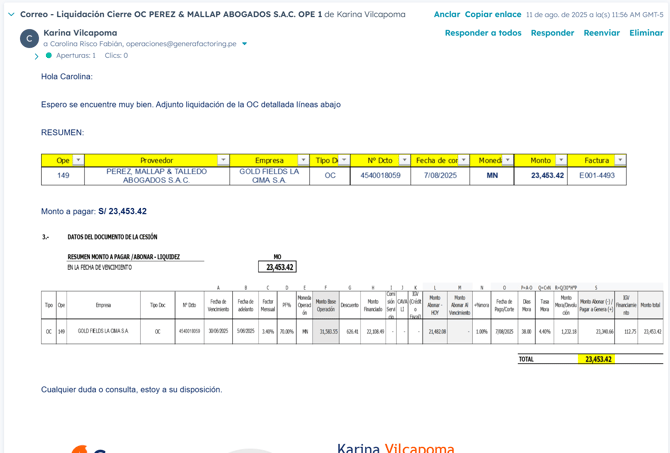
Task: Open the Nº Dcto column filter arrow
Action: point(404,160)
